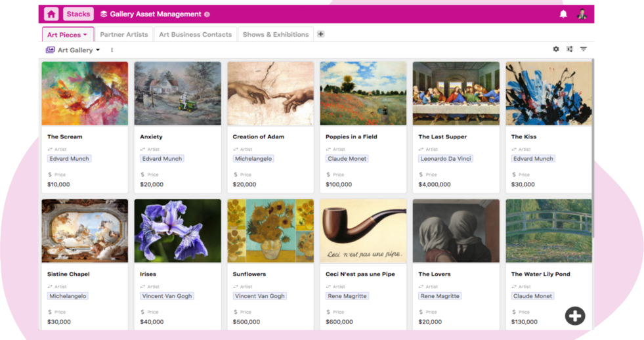
Task: Click the gallery view icon next to Art Gallery
Action: [x=50, y=50]
